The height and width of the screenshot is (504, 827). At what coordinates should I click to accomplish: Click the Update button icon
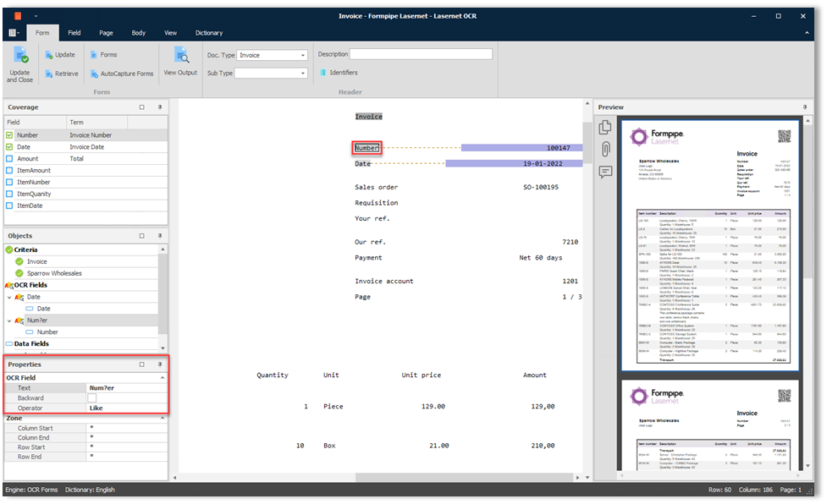(x=49, y=55)
